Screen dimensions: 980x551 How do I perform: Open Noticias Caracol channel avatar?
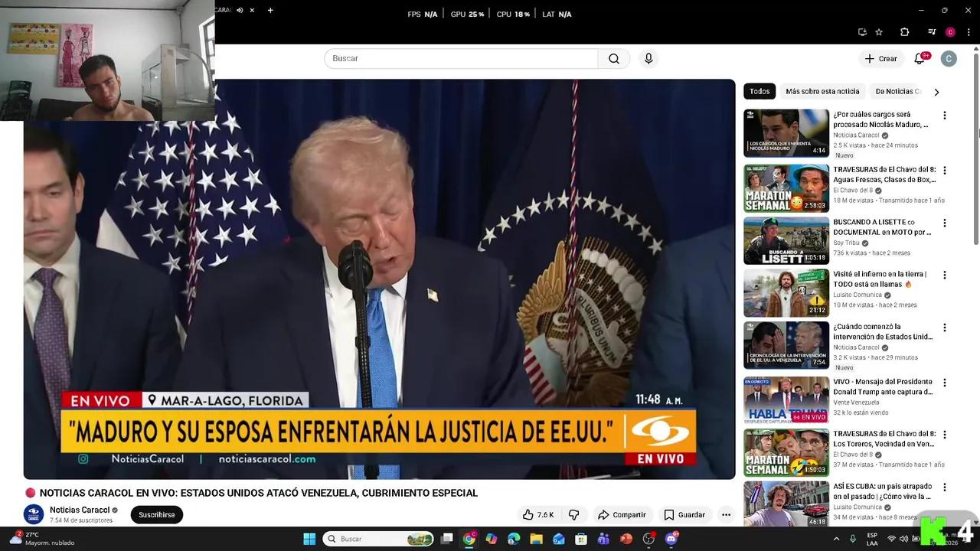[34, 514]
